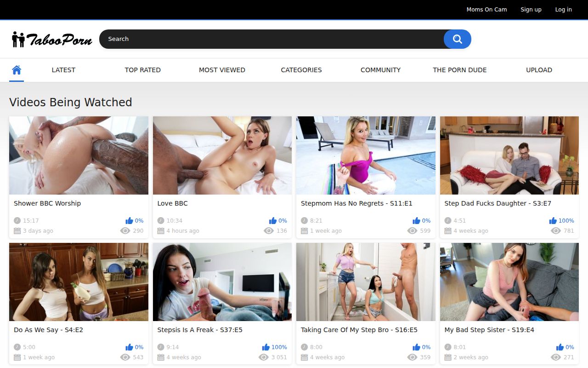The image size is (588, 368).
Task: Open the MOST VIEWED page
Action: coord(222,69)
